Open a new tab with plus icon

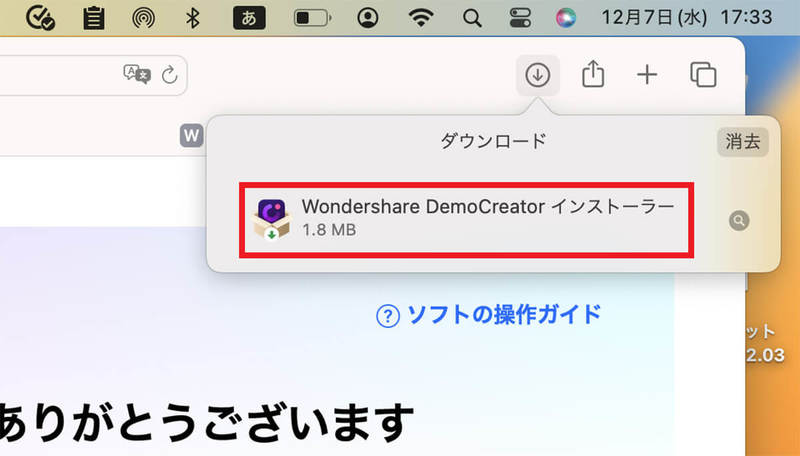[647, 75]
